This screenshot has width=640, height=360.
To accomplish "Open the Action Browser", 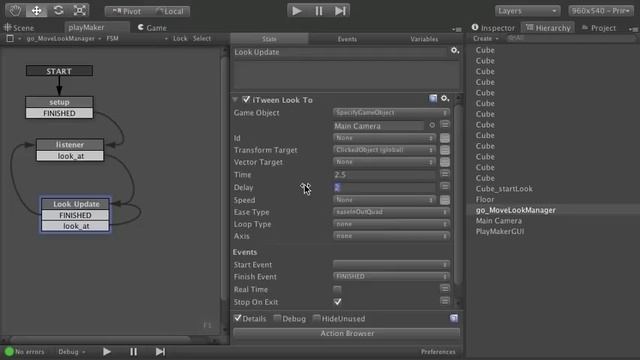I will [347, 333].
